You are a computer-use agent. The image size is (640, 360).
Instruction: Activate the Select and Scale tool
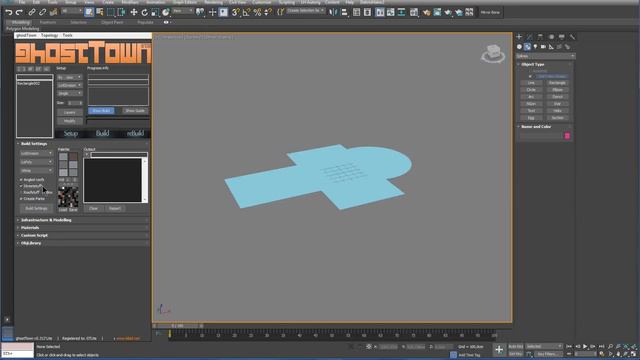pyautogui.click(x=155, y=12)
